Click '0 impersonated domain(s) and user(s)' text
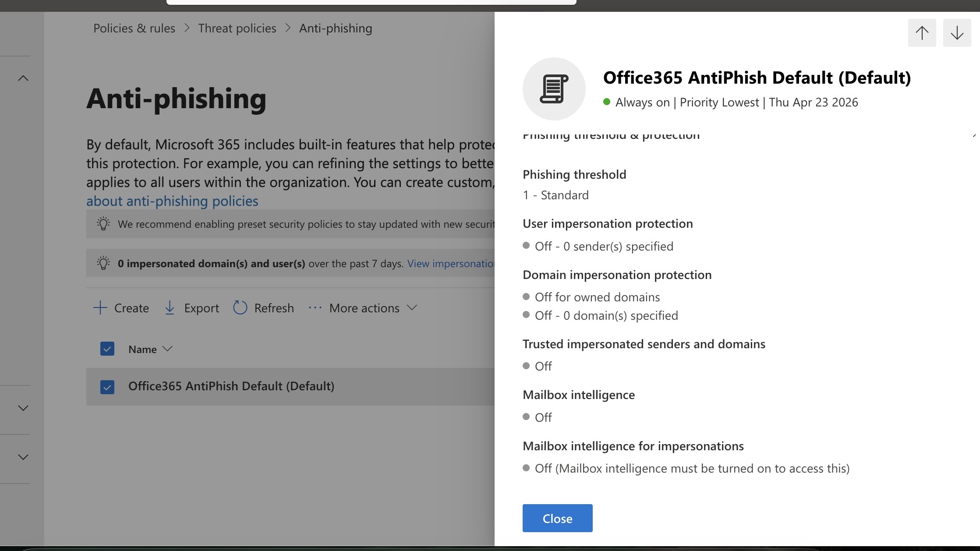 [x=211, y=264]
